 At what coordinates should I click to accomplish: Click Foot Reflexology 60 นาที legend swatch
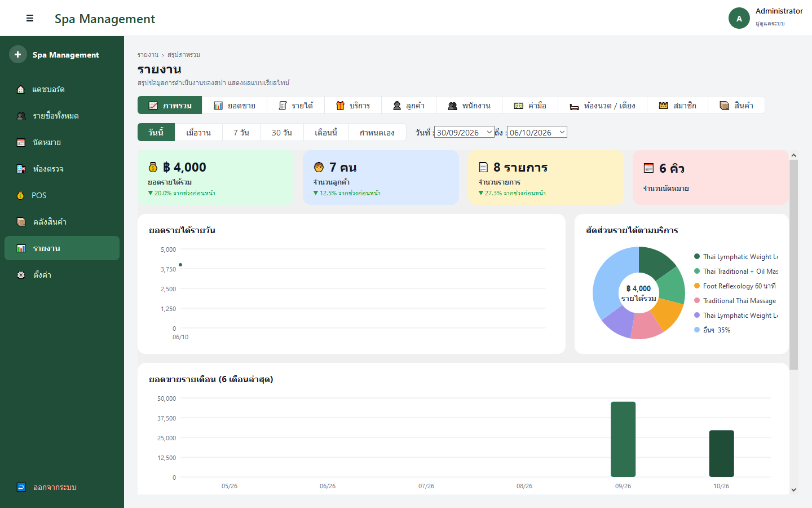tap(697, 286)
